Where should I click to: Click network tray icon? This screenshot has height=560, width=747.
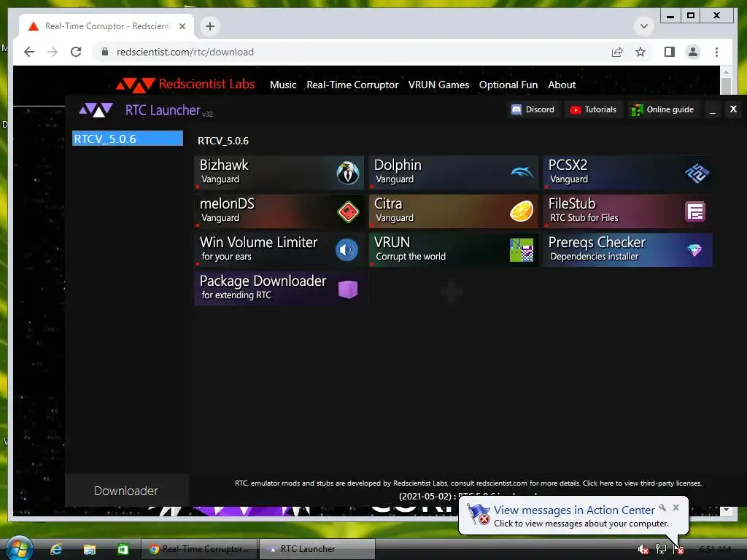point(661,549)
